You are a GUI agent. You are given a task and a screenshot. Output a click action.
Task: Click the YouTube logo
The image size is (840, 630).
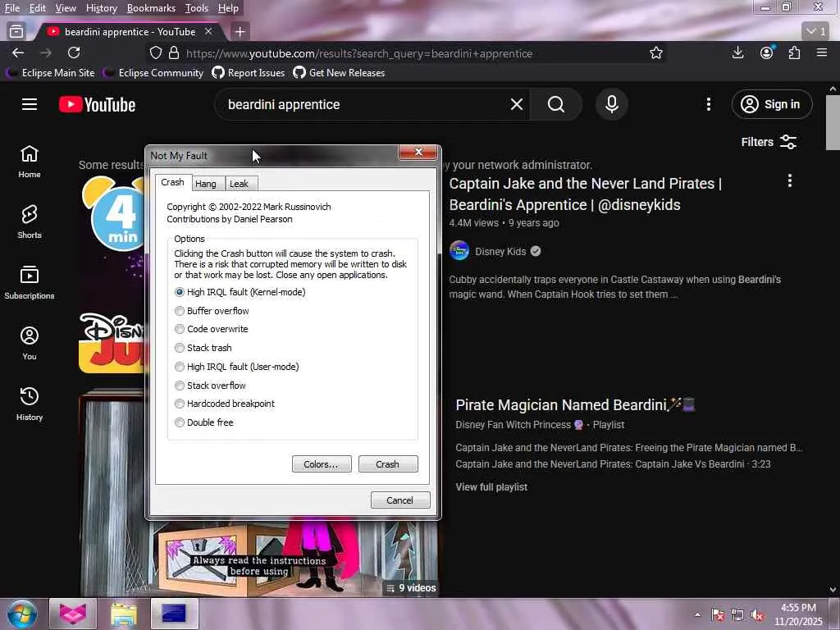pos(97,104)
